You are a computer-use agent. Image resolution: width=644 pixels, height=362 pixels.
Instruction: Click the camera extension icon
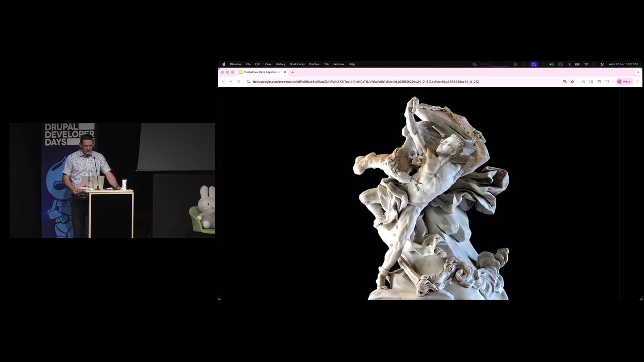click(x=583, y=82)
